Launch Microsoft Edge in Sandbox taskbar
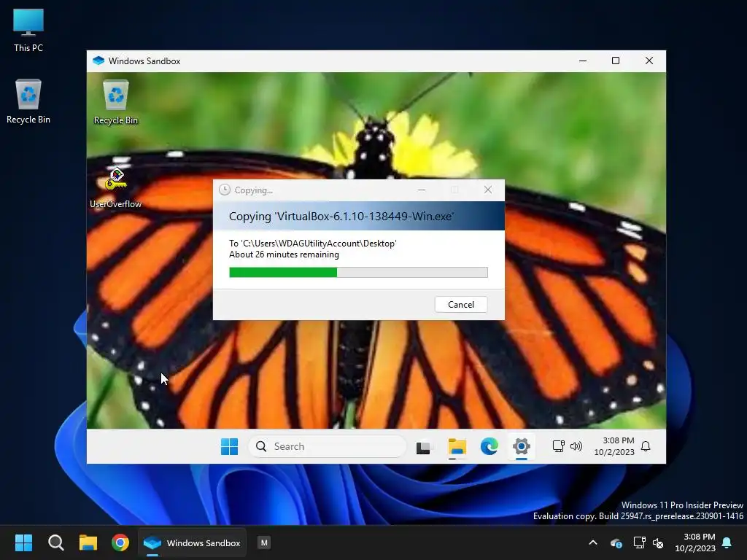Viewport: 747px width, 560px height. coord(489,447)
